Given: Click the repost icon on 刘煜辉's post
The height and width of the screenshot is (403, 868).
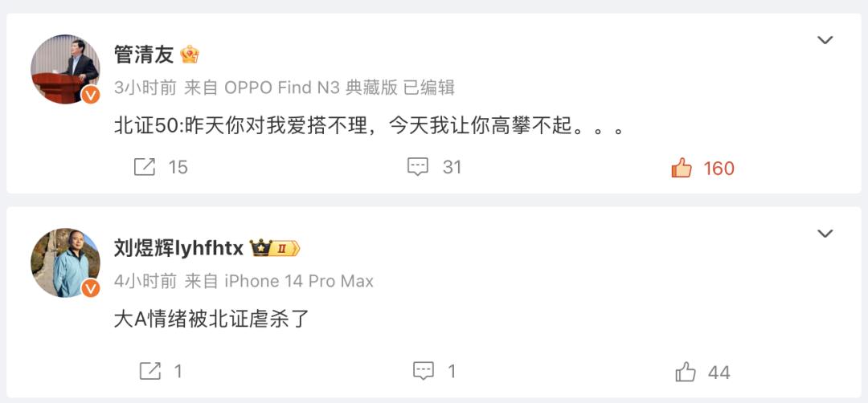Looking at the screenshot, I should [150, 372].
